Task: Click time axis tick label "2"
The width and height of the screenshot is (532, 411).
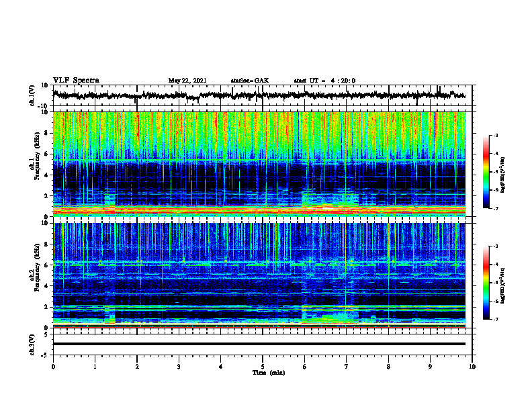Action: (137, 367)
